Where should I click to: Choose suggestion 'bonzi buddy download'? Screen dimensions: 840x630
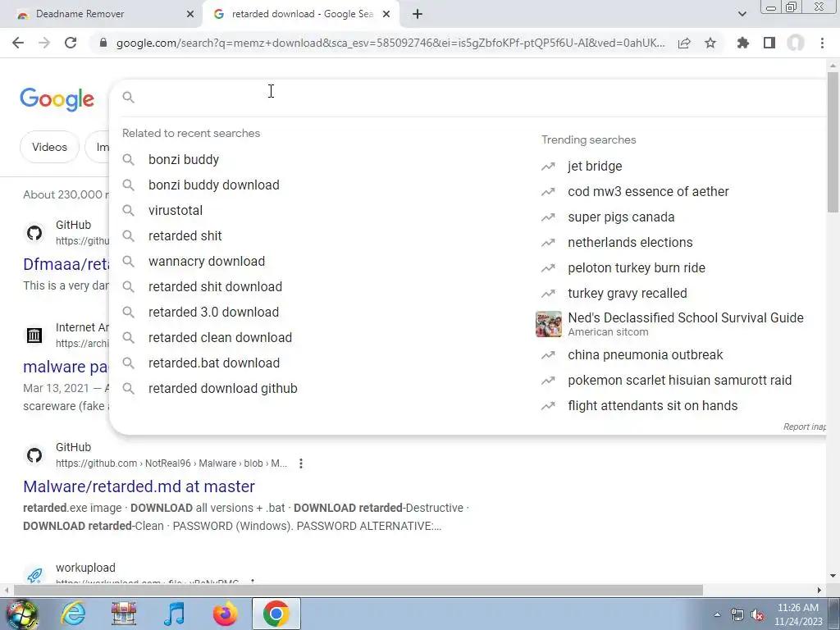(x=214, y=185)
